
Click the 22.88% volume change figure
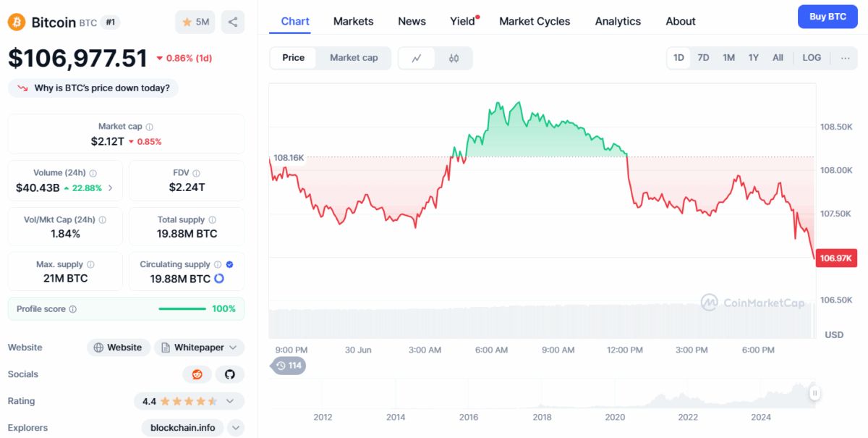click(88, 188)
